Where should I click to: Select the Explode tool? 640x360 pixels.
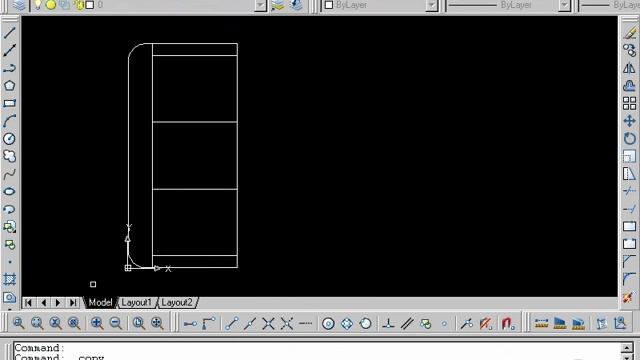click(x=629, y=298)
